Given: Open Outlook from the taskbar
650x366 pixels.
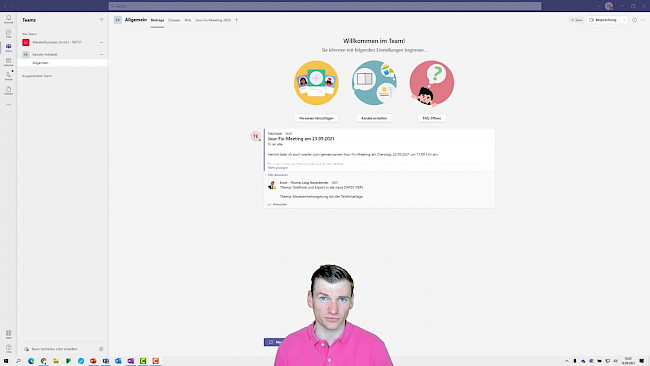Looking at the screenshot, I should 118,361.
